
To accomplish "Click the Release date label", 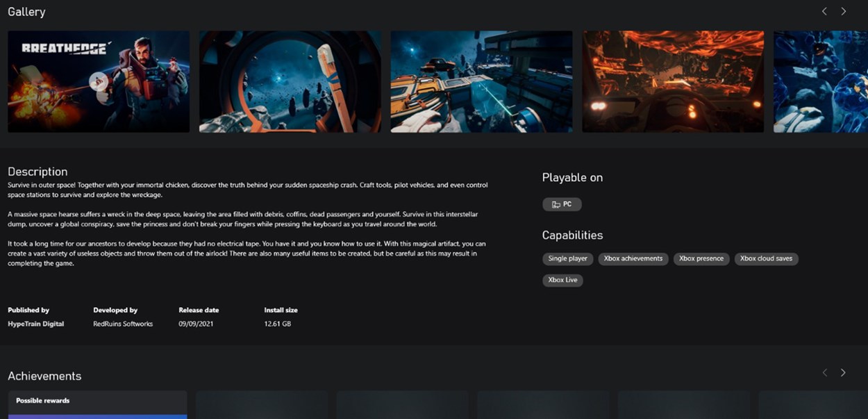I will point(199,310).
